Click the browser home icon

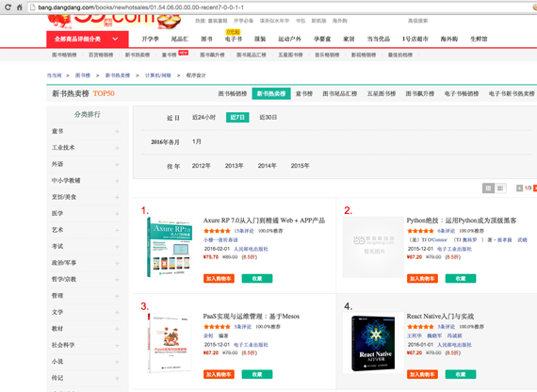coord(20,7)
